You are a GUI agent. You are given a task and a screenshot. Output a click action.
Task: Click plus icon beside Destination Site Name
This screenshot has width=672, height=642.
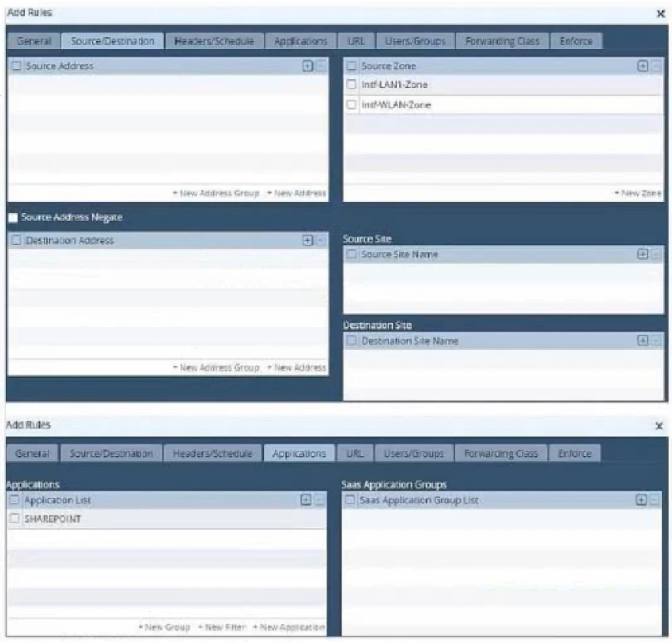pos(643,340)
